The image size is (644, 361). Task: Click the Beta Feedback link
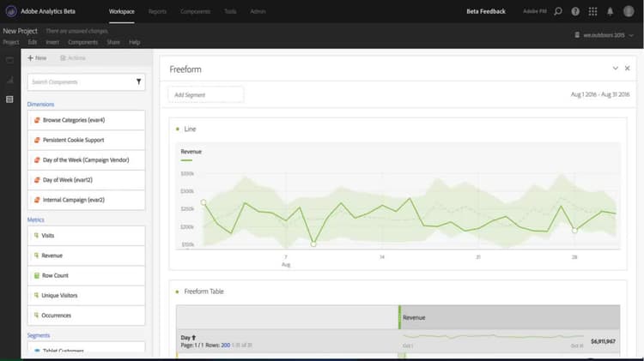point(486,11)
